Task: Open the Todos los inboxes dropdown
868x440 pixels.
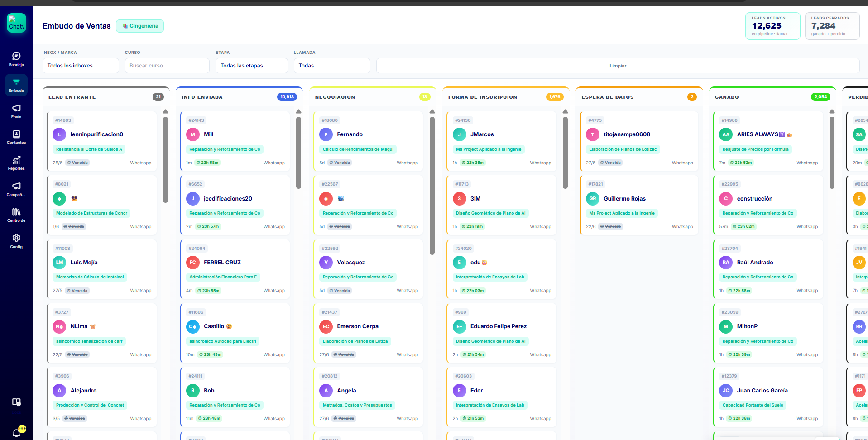Action: coord(81,66)
